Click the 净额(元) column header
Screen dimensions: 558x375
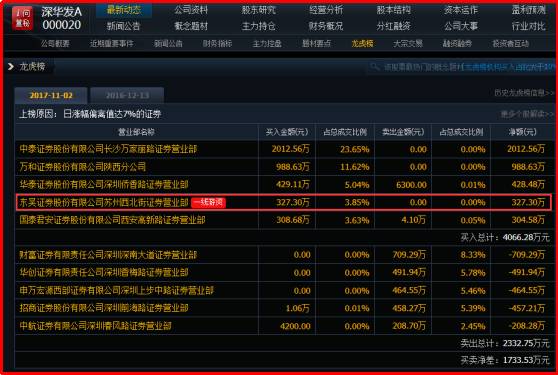[x=522, y=132]
